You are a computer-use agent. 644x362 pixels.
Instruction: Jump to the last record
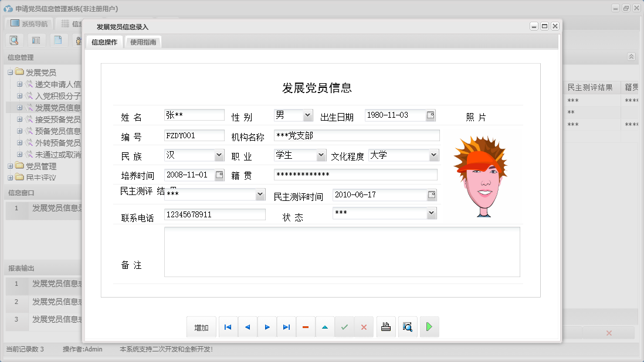(x=286, y=327)
